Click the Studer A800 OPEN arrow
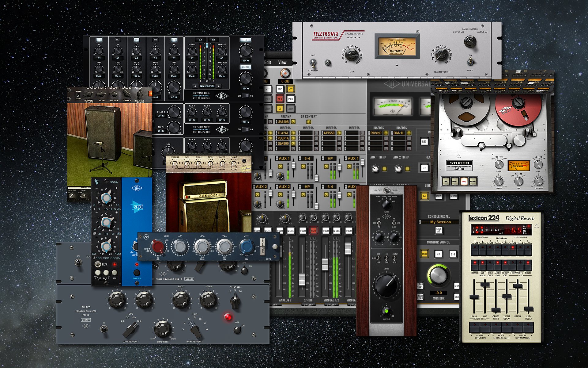Viewport: 588px width, 368px height. click(458, 156)
